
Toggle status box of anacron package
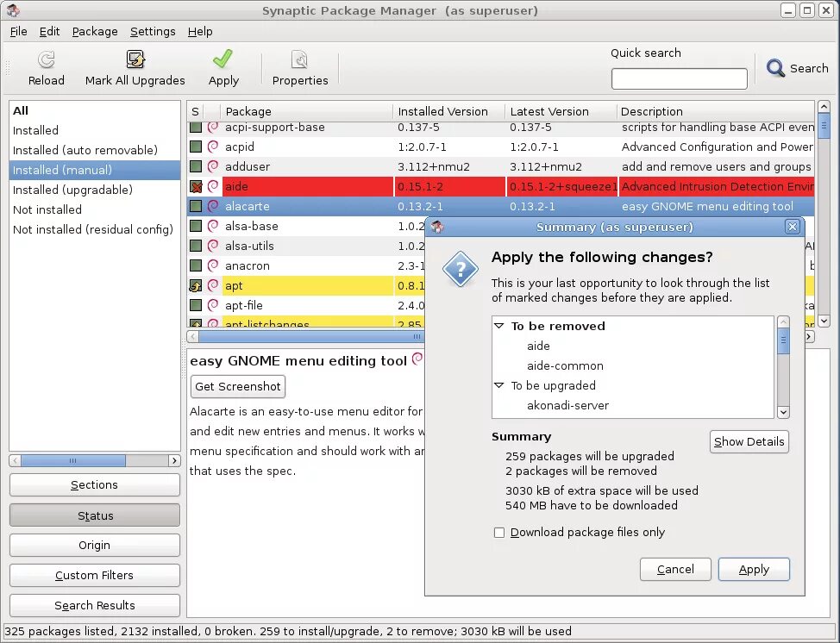click(x=196, y=265)
